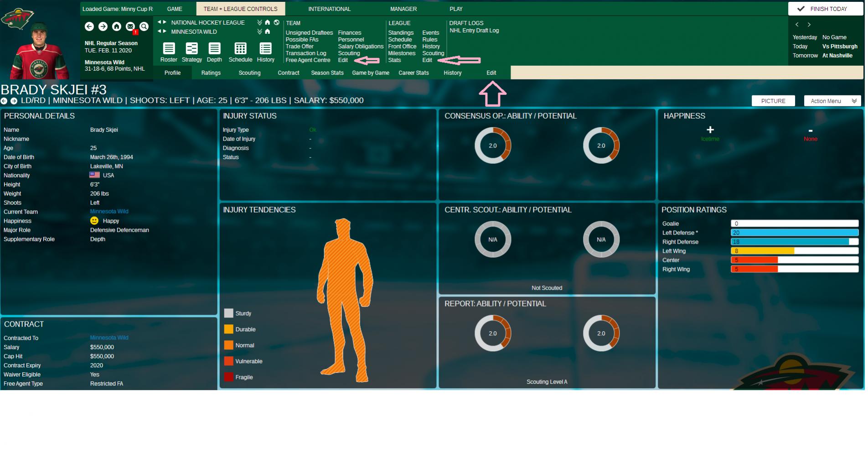Click the injury tendencies body figure
The image size is (868, 474).
[345, 300]
